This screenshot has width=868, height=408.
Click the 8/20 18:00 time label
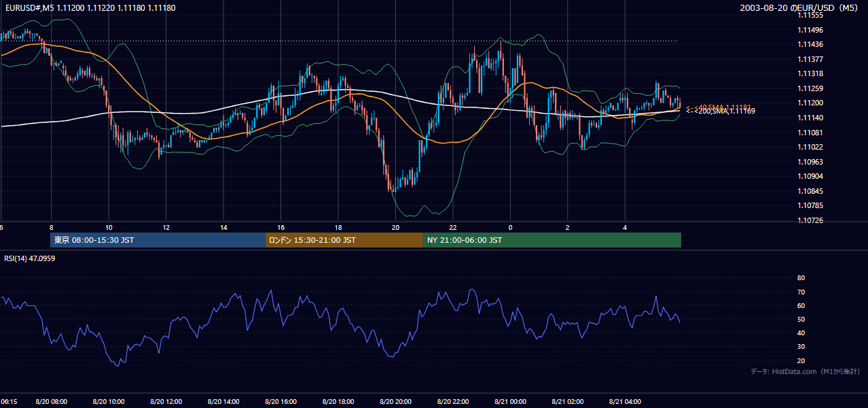338,402
